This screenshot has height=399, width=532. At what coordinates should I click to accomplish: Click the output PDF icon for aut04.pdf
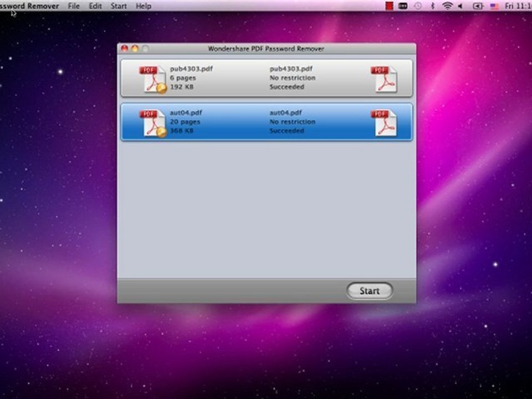(x=384, y=123)
